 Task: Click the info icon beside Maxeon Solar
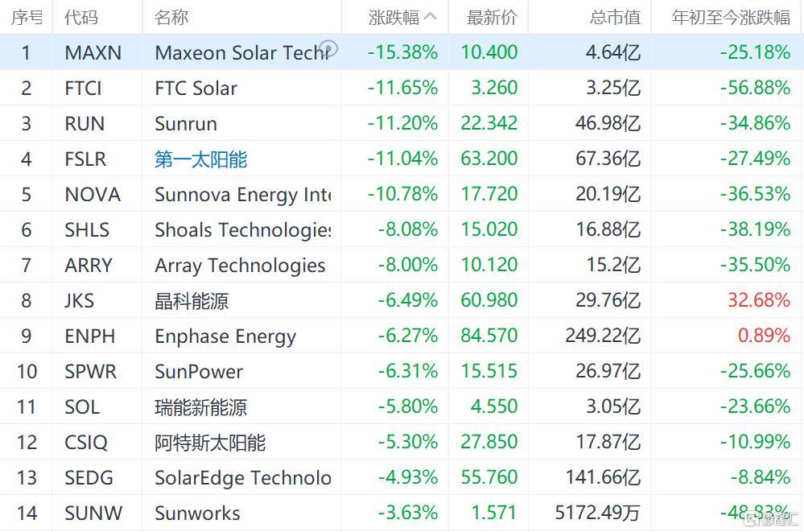[328, 49]
